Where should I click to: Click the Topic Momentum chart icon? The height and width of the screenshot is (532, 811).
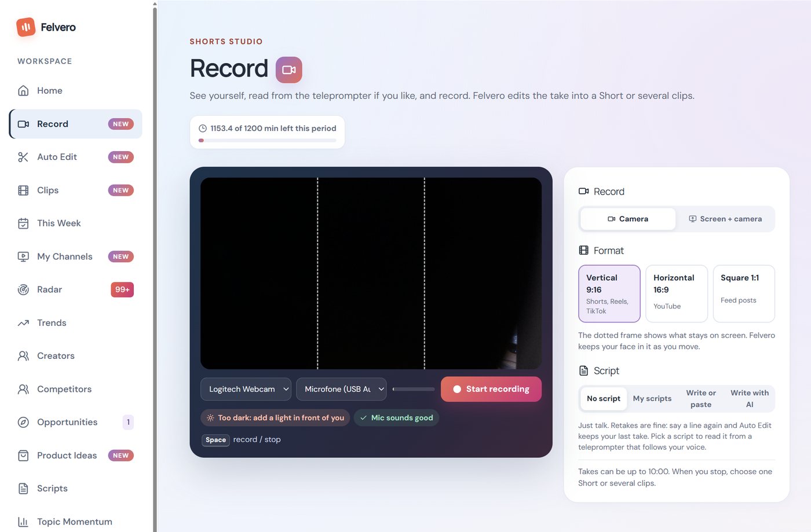(23, 522)
